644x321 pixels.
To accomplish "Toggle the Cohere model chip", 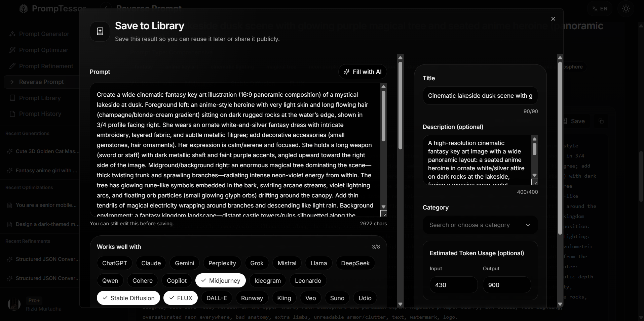I will 143,281.
